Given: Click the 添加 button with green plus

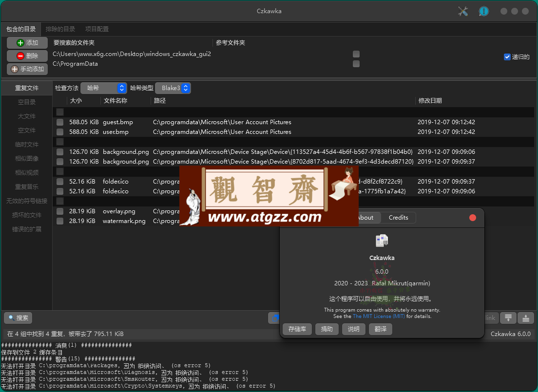Looking at the screenshot, I should click(27, 43).
